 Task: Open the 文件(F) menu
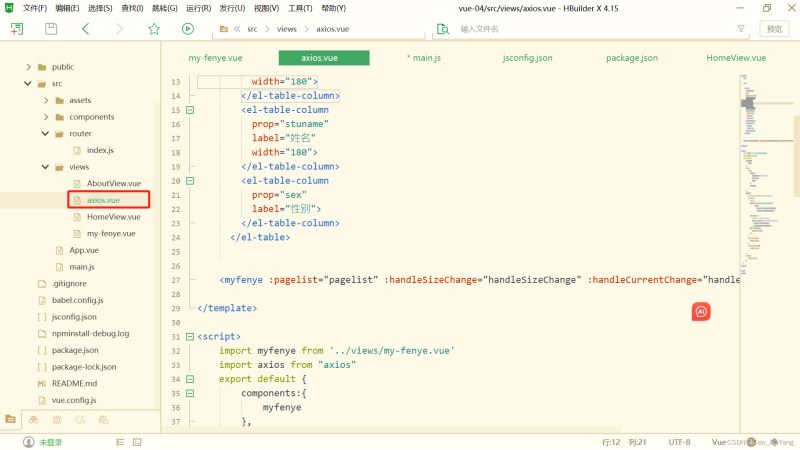[35, 8]
